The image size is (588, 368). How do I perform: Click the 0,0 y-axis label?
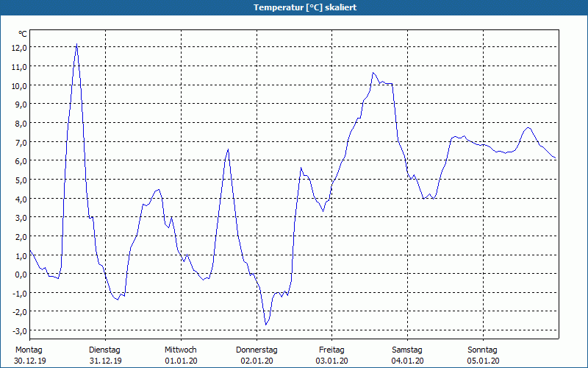coord(21,274)
